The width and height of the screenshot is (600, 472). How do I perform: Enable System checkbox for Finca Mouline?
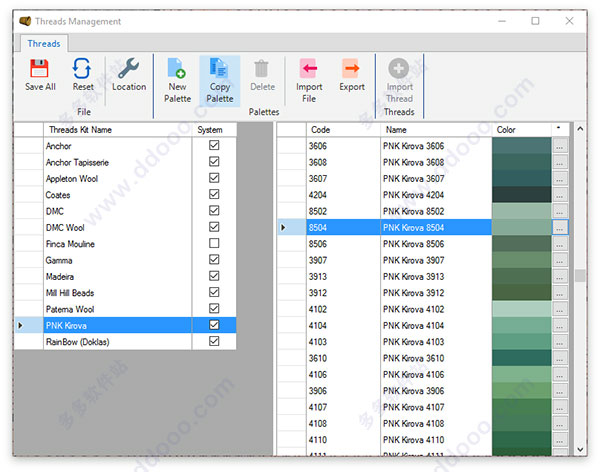[x=214, y=243]
